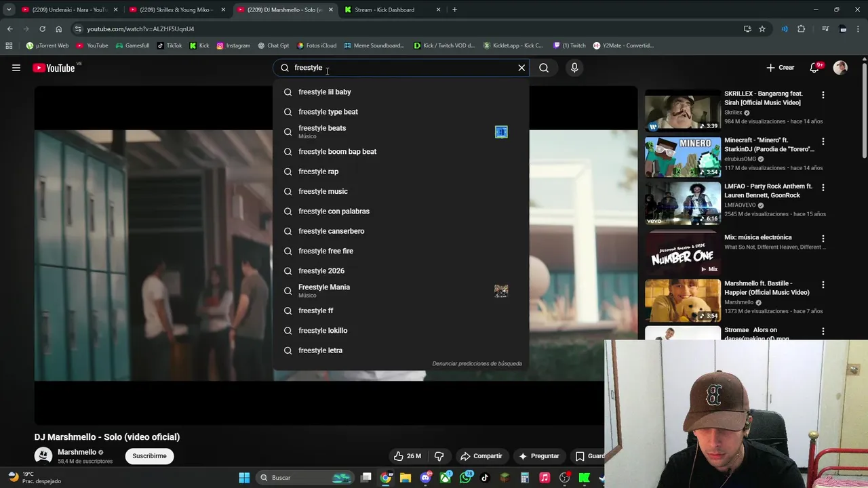Click Denunciar predicciones de búsqueda link
The height and width of the screenshot is (488, 868).
pos(477,364)
